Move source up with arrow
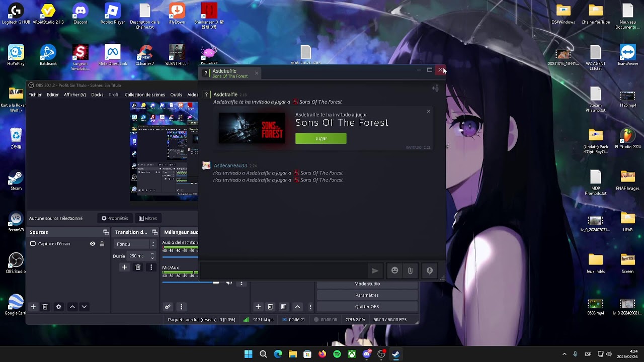Viewport: 644px width, 362px height. pyautogui.click(x=72, y=307)
